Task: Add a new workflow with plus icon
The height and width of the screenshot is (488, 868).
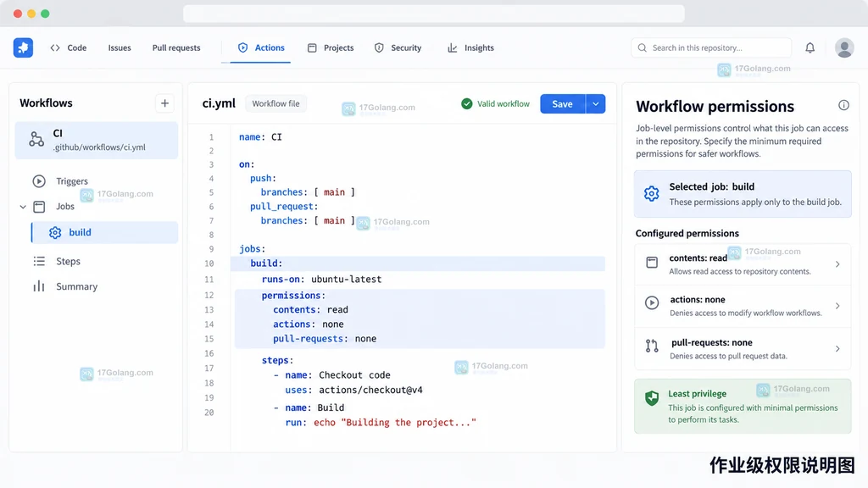Action: 164,103
